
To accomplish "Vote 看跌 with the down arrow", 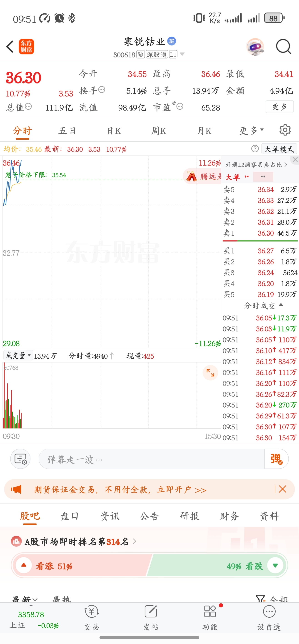I will point(275,565).
